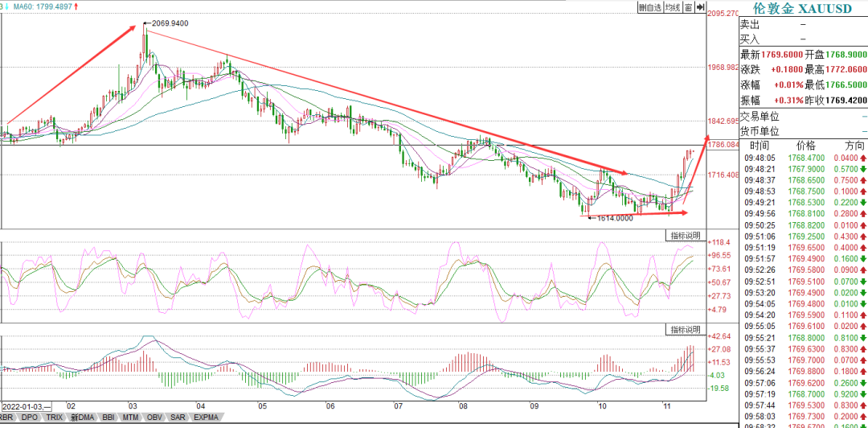868x428 pixels.
Task: Switch to the EXPMA indicator tab
Action: (206, 418)
